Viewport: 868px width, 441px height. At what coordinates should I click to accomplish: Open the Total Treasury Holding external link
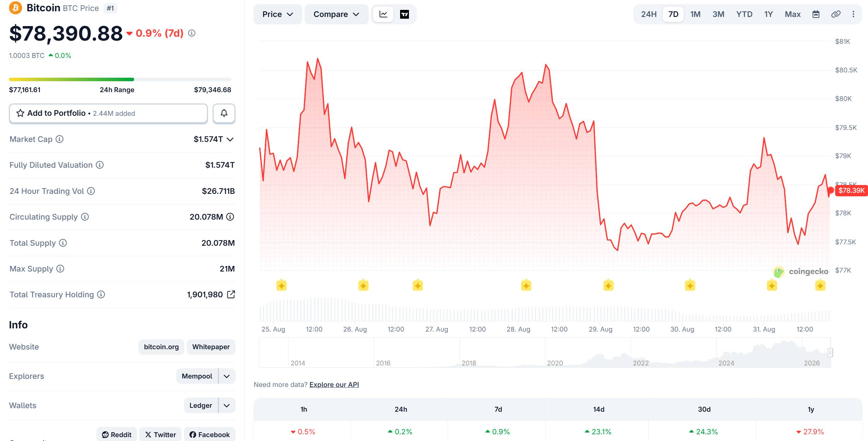point(231,294)
